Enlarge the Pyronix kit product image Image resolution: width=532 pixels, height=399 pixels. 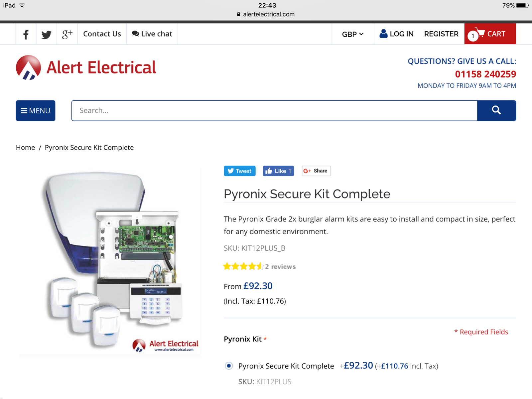pos(110,262)
